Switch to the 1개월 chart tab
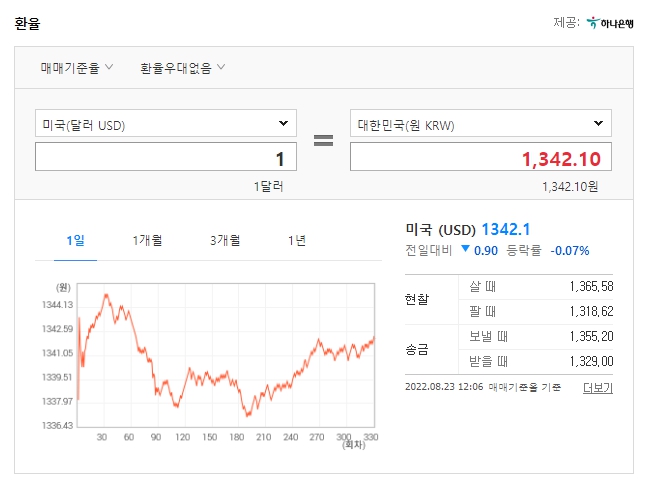Viewport: 652px width, 486px height. [x=147, y=240]
